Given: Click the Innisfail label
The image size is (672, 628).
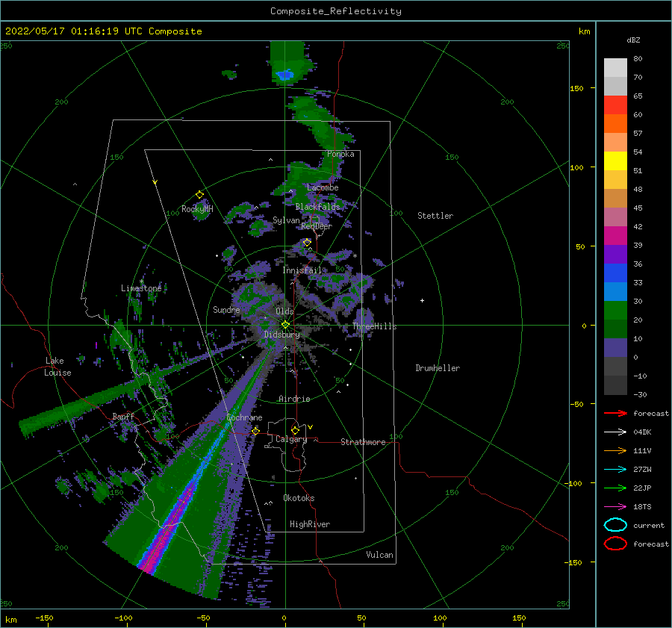Looking at the screenshot, I should (x=302, y=270).
